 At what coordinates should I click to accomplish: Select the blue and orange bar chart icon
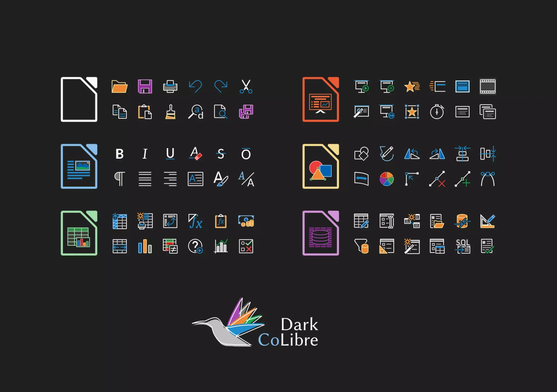coord(145,246)
